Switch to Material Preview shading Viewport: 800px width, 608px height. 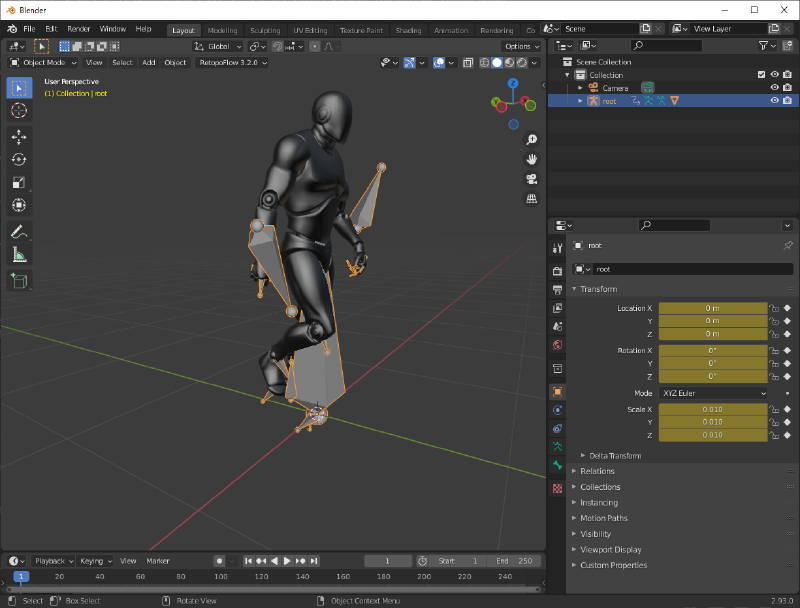509,62
